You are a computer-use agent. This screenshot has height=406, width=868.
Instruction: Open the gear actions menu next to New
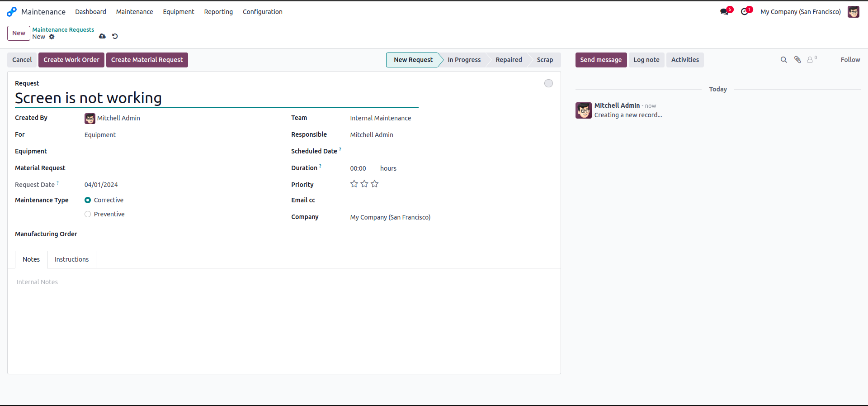(52, 37)
